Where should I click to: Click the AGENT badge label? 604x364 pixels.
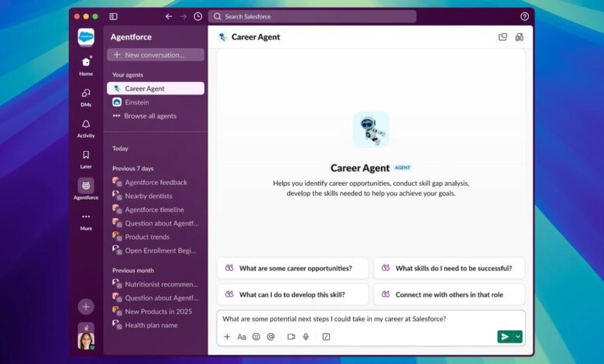[x=403, y=167]
